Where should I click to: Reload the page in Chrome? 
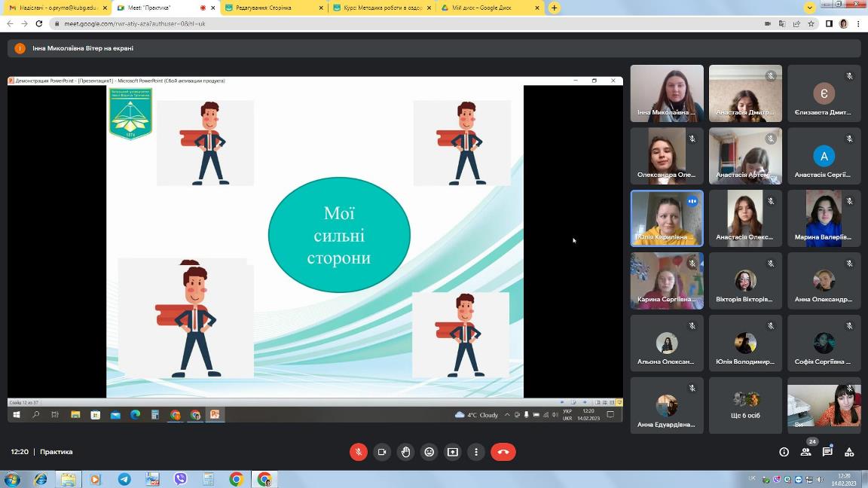coord(39,23)
